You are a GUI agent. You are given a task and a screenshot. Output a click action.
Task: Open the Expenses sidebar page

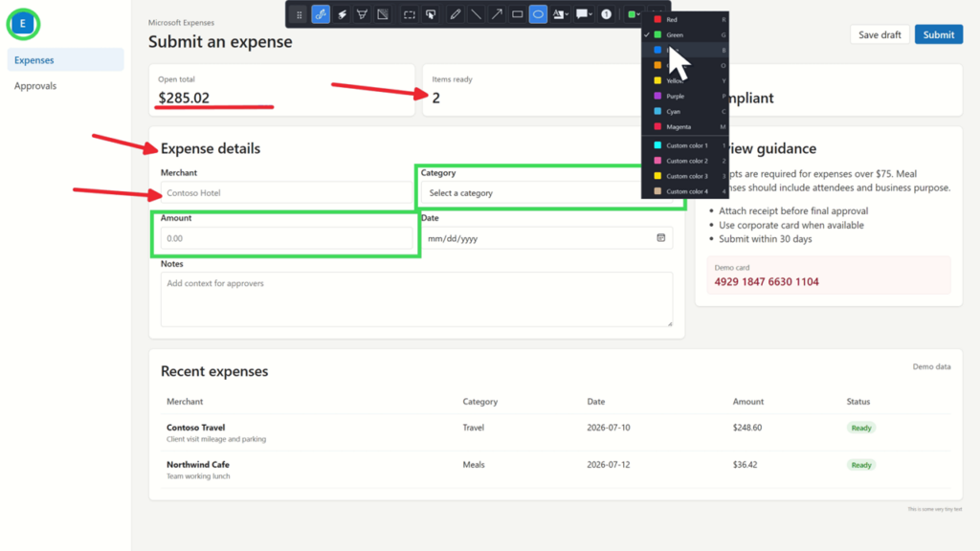click(x=66, y=60)
